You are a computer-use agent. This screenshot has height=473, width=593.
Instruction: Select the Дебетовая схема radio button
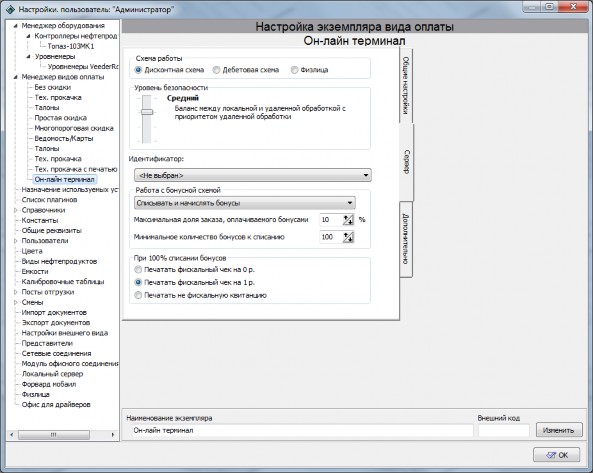(x=216, y=70)
